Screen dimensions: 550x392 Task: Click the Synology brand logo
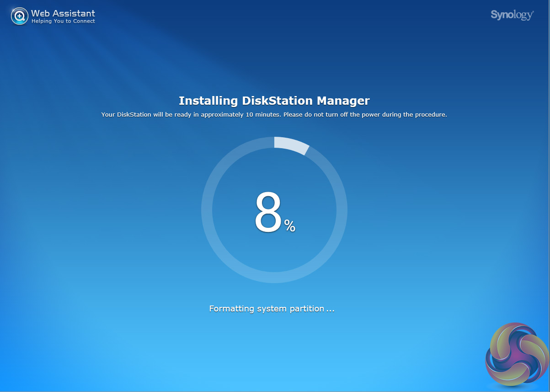point(512,15)
